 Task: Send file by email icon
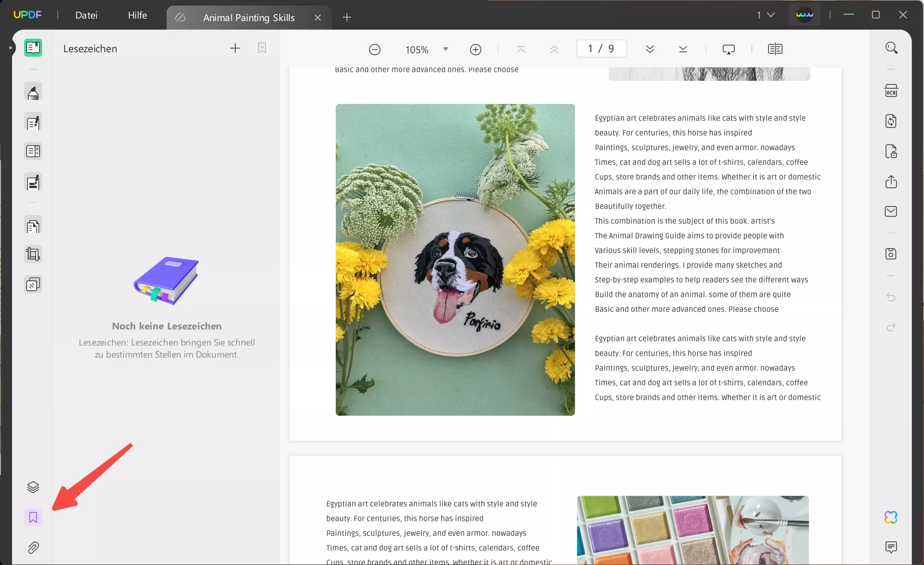pos(891,211)
